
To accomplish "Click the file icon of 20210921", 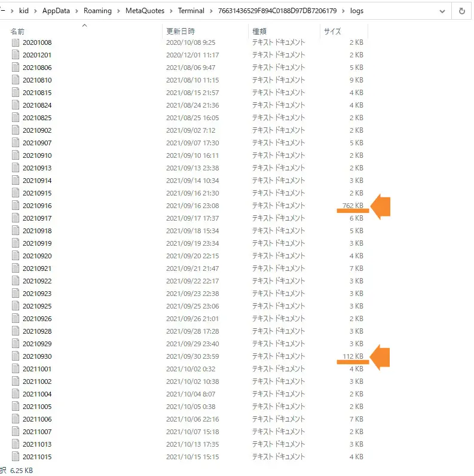I will click(x=16, y=268).
